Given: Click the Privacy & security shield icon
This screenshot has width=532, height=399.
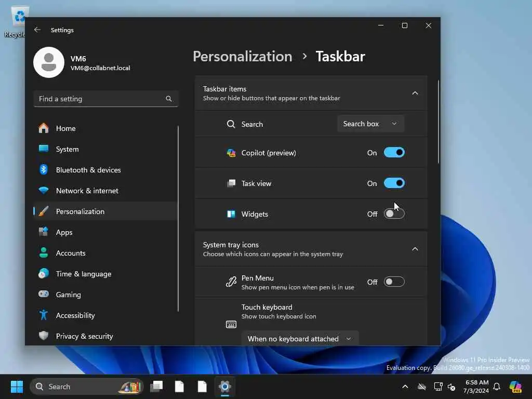Looking at the screenshot, I should [x=44, y=336].
